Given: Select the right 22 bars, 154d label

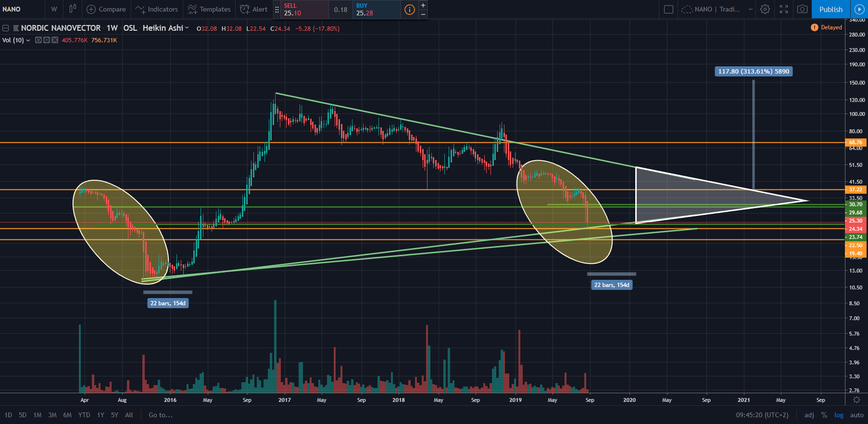Looking at the screenshot, I should click(612, 285).
